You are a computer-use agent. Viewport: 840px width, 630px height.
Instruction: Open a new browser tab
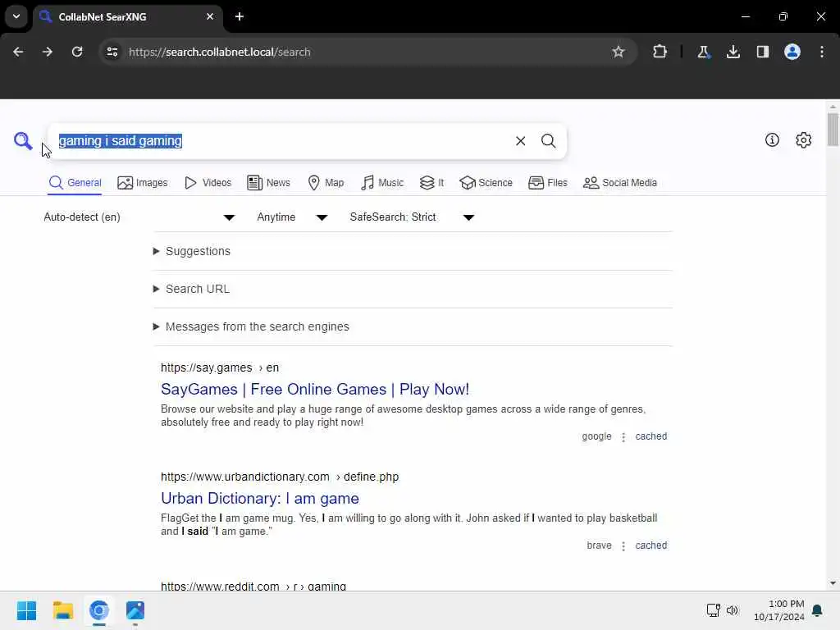240,16
